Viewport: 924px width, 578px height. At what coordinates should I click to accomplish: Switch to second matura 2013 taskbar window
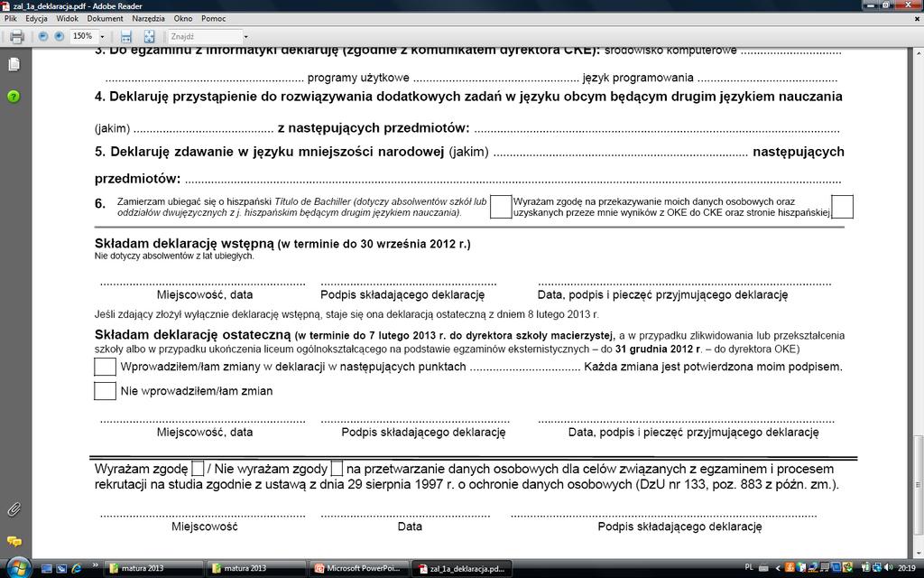[x=255, y=569]
